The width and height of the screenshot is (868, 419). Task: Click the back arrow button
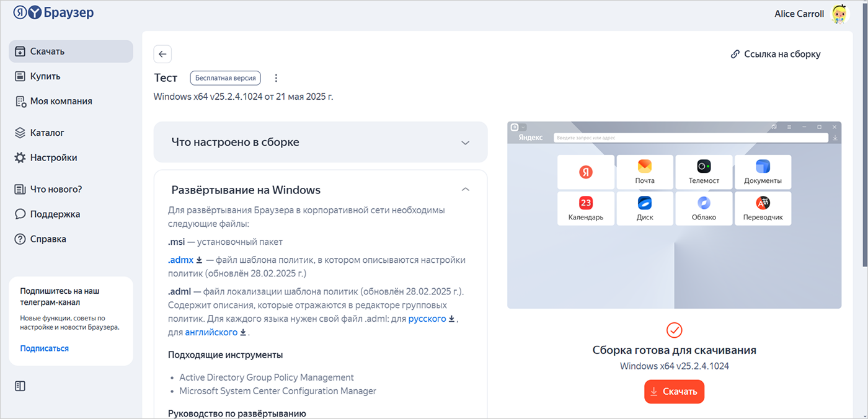point(162,54)
